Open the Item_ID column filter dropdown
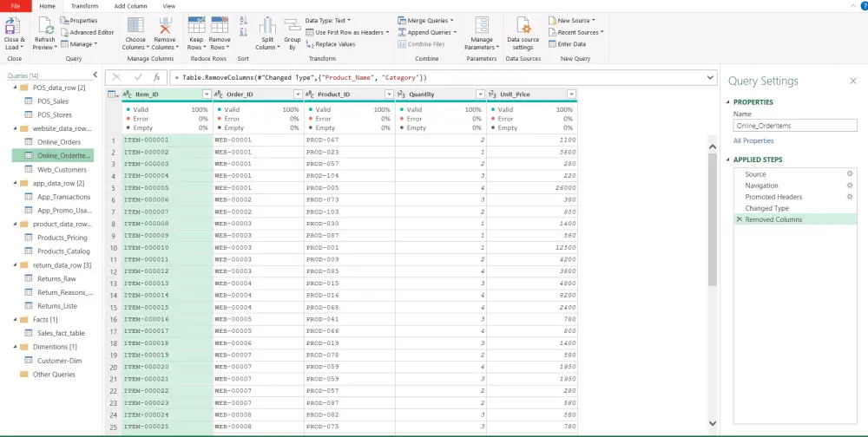The image size is (868, 437). 207,95
